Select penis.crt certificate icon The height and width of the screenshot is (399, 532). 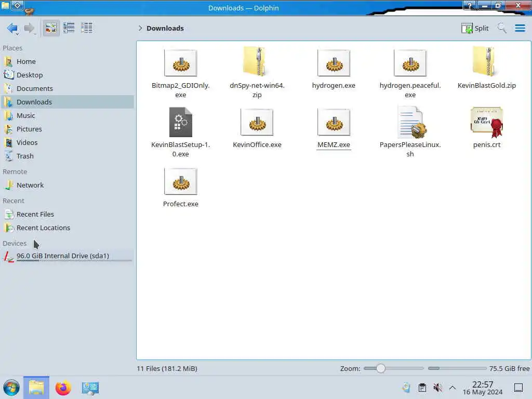pos(486,122)
